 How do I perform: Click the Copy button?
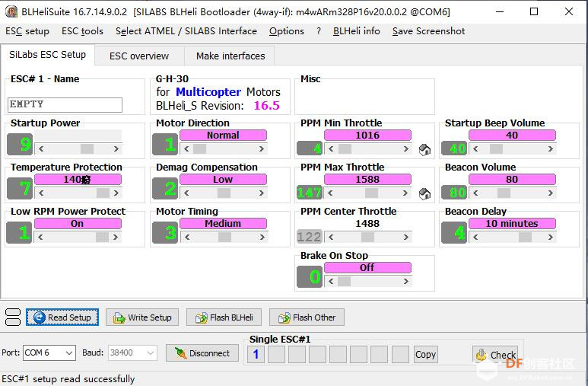[x=425, y=355]
